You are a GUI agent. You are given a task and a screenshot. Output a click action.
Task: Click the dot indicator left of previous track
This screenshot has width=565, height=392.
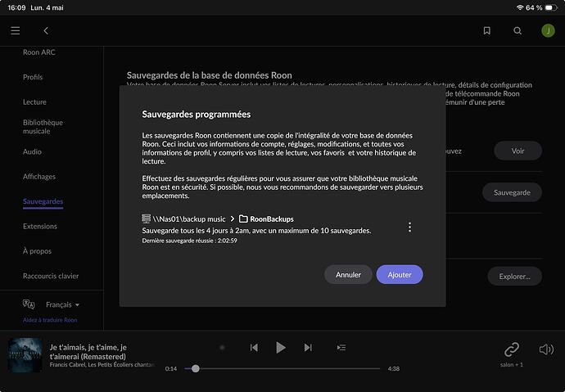pos(223,347)
